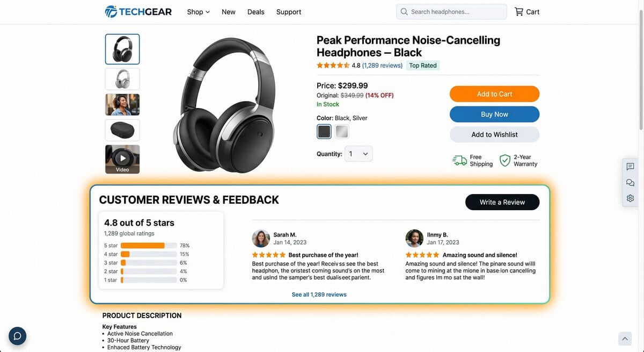The height and width of the screenshot is (352, 644).
Task: Select the silver headphones thumbnail
Action: [x=122, y=79]
